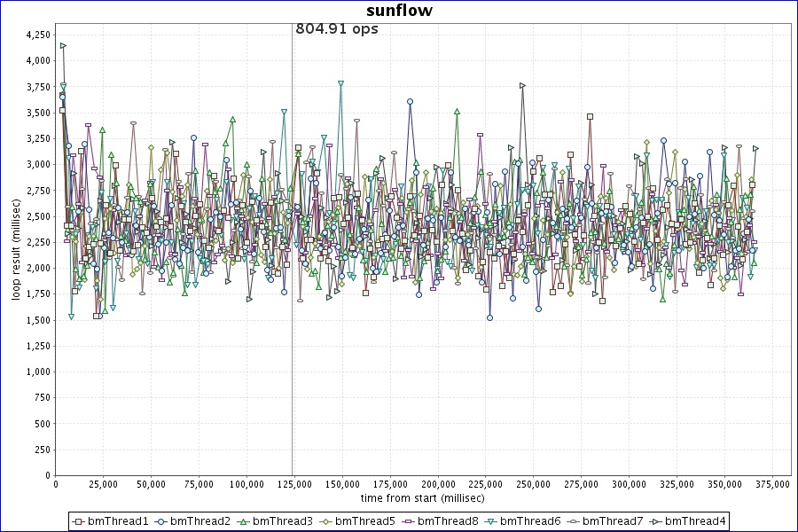The height and width of the screenshot is (532, 798).
Task: Click the bmThread1 square legend marker
Action: click(x=78, y=520)
